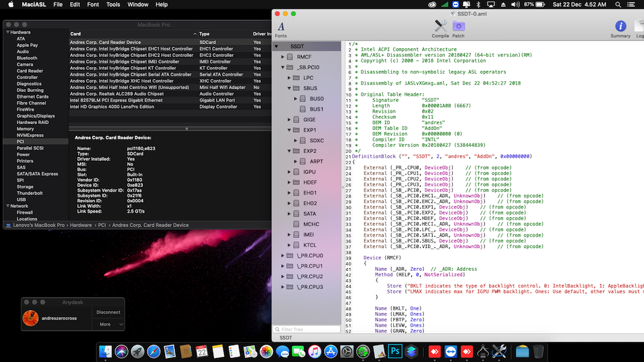Viewport: 644px width, 362px height.
Task: Collapse the _SB.PCI0 node
Action: point(282,67)
